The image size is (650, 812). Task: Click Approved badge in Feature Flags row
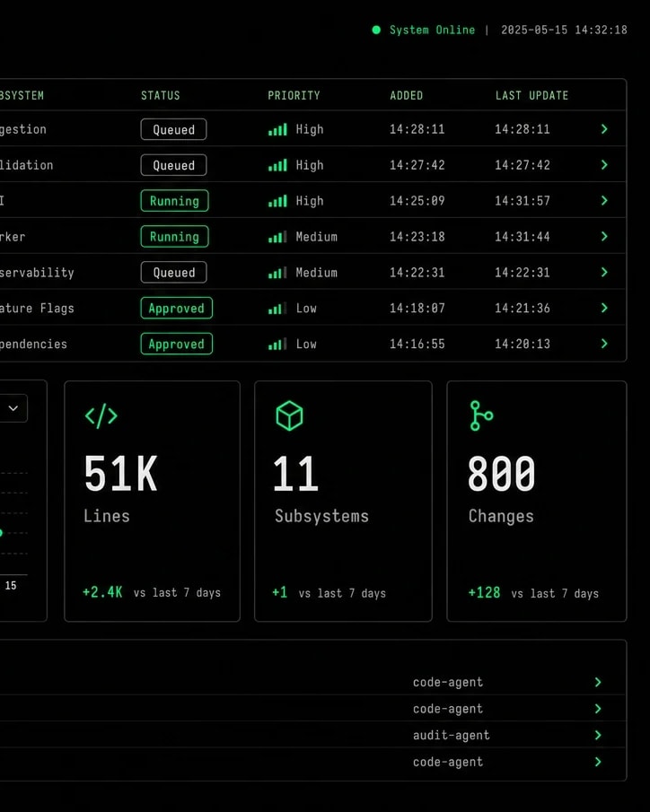point(177,308)
